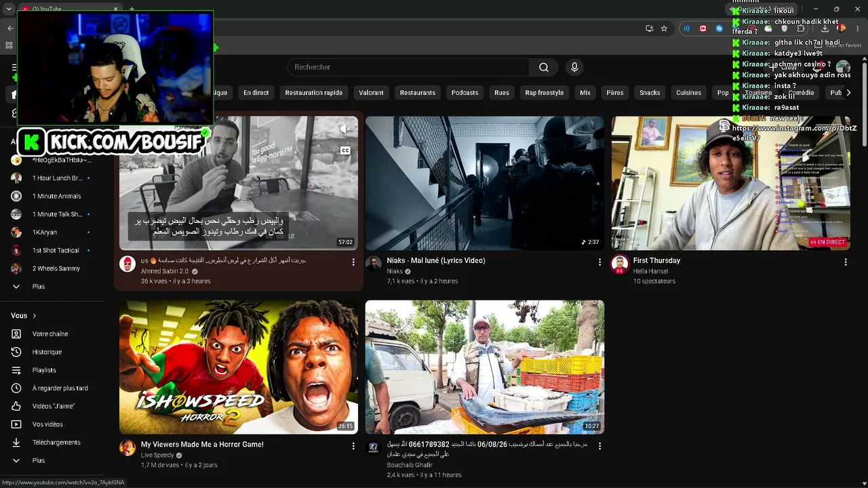Viewport: 868px width, 488px height.
Task: Select the Podcasts chip
Action: [465, 93]
